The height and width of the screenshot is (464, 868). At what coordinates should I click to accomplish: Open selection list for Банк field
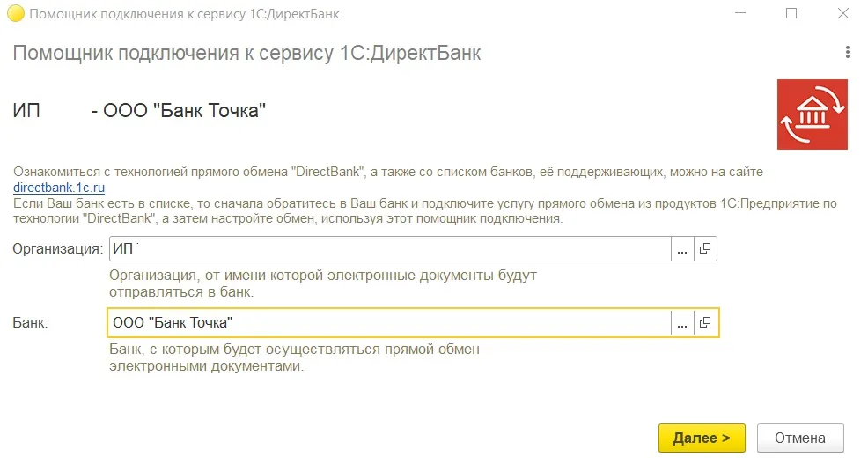[682, 323]
